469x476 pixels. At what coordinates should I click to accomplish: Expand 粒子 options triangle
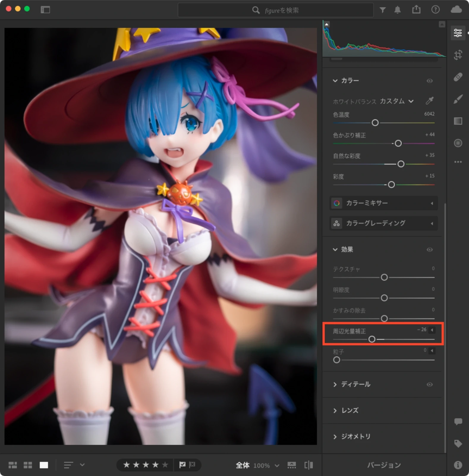(432, 350)
